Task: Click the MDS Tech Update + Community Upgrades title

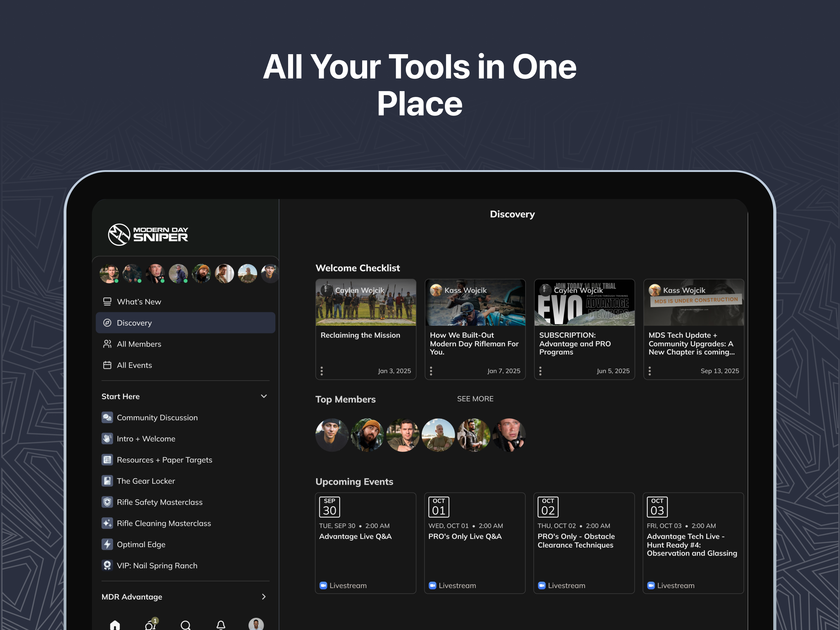Action: click(691, 344)
